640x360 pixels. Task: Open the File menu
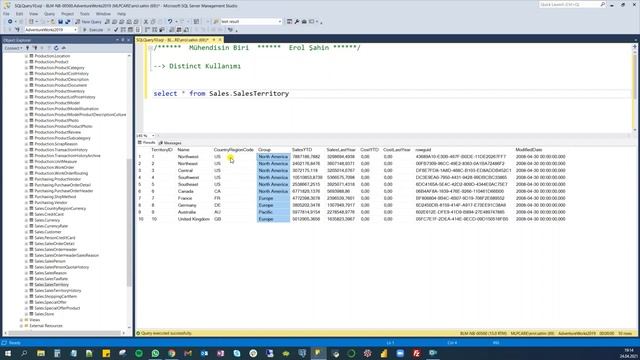[6, 14]
